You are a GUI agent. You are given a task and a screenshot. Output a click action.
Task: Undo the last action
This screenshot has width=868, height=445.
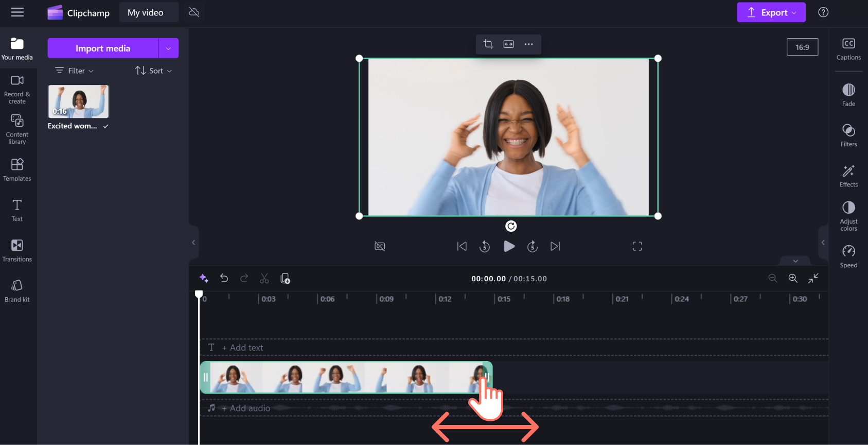(224, 278)
